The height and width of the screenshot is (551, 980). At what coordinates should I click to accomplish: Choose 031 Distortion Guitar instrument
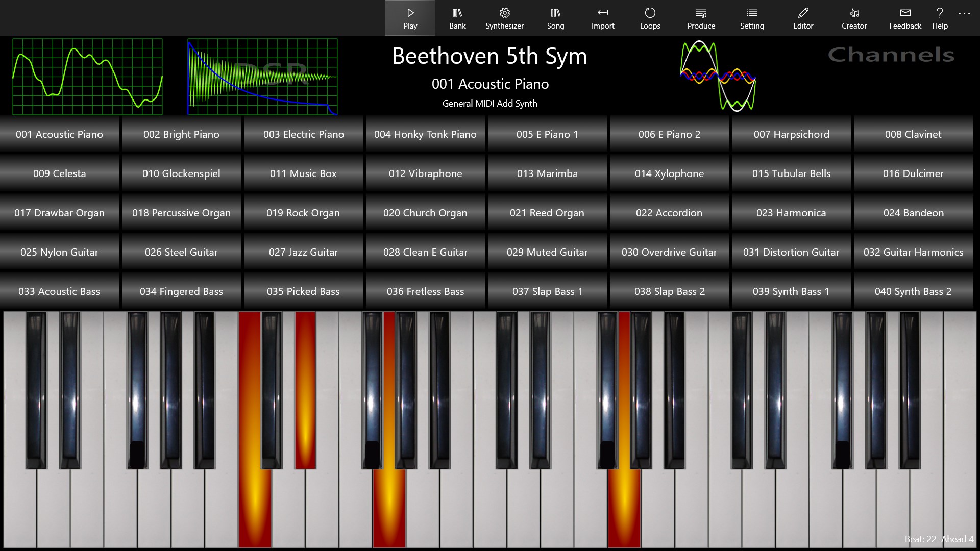(791, 252)
